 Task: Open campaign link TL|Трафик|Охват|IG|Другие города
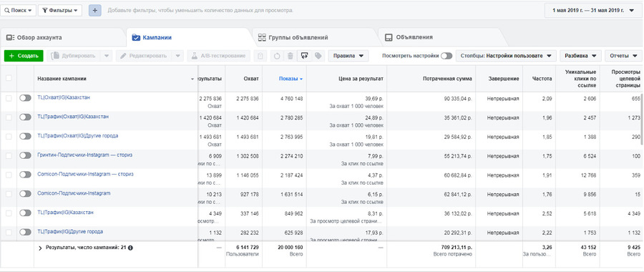click(77, 135)
